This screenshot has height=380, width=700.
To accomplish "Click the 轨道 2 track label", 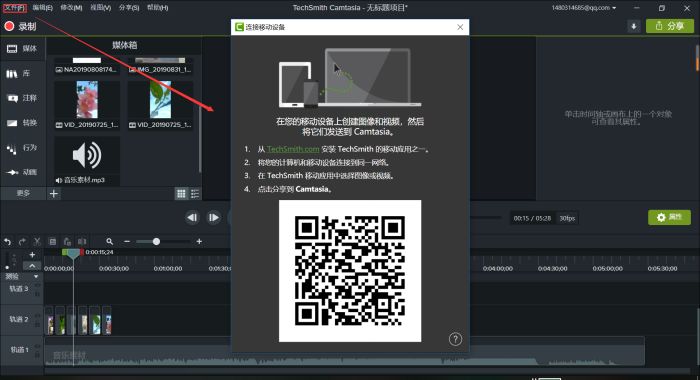I will pyautogui.click(x=19, y=319).
